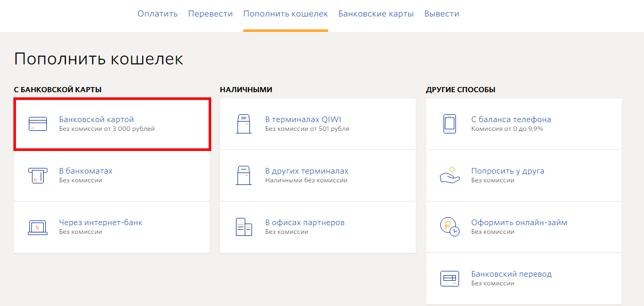Select В банкоматах top-up method
Screen dimensions: 644x306
(112, 176)
